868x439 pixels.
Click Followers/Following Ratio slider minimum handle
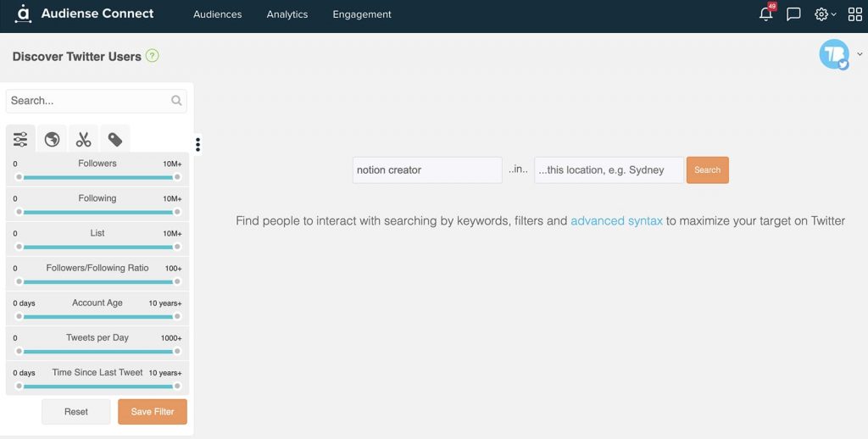pos(19,281)
